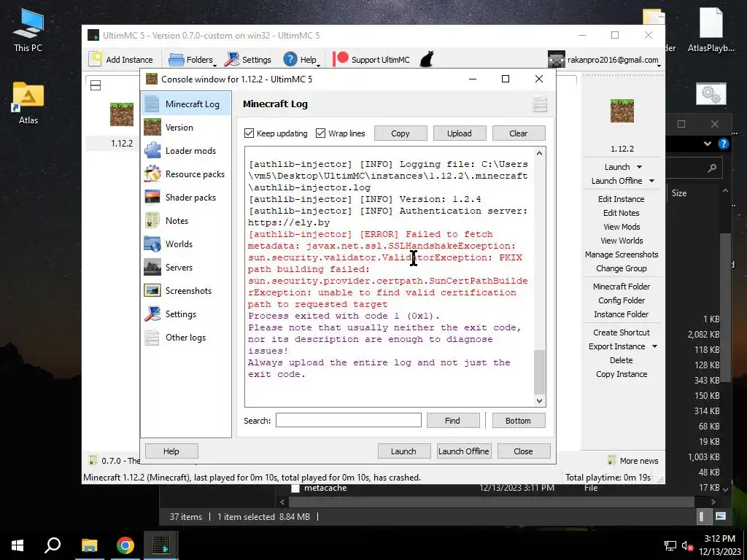Toggle the Keep updating checkbox
This screenshot has width=747, height=560.
click(x=249, y=133)
